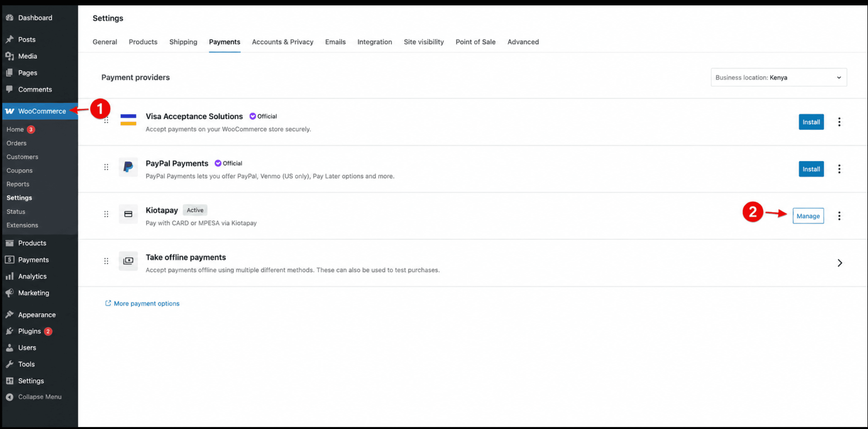Open Extensions in WooCommerce submenu

(22, 225)
